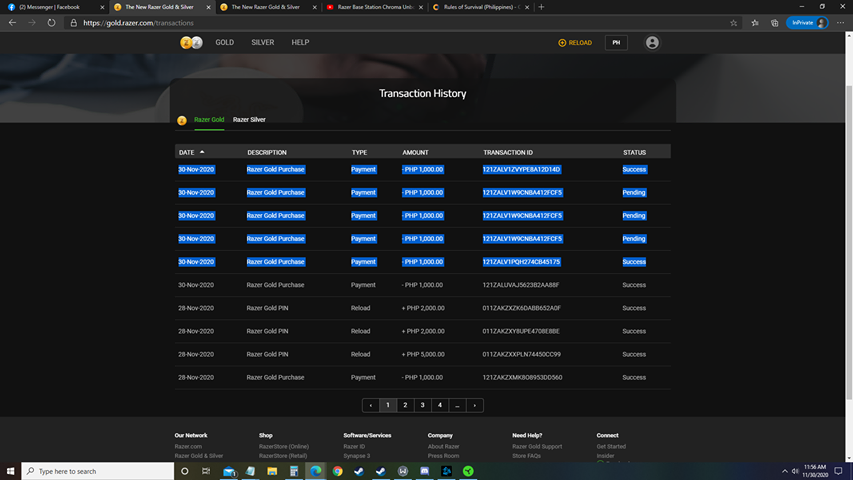Go to page 3 of transactions
The height and width of the screenshot is (480, 853).
click(423, 405)
